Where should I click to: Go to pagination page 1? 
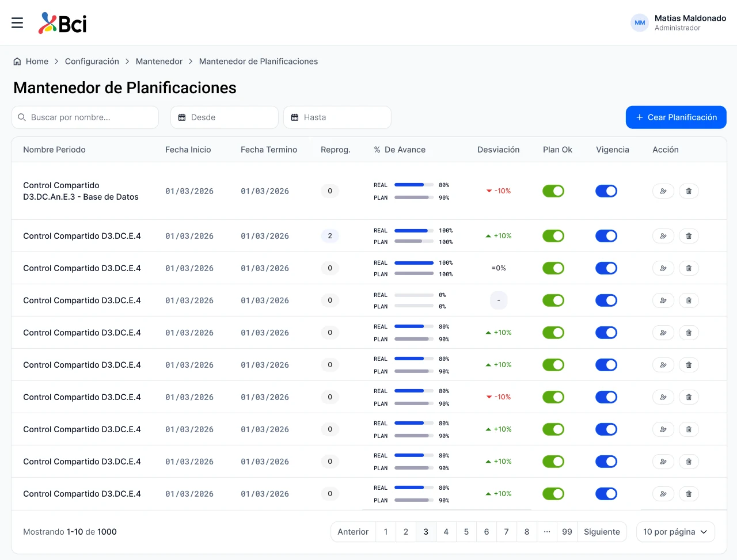(x=386, y=532)
